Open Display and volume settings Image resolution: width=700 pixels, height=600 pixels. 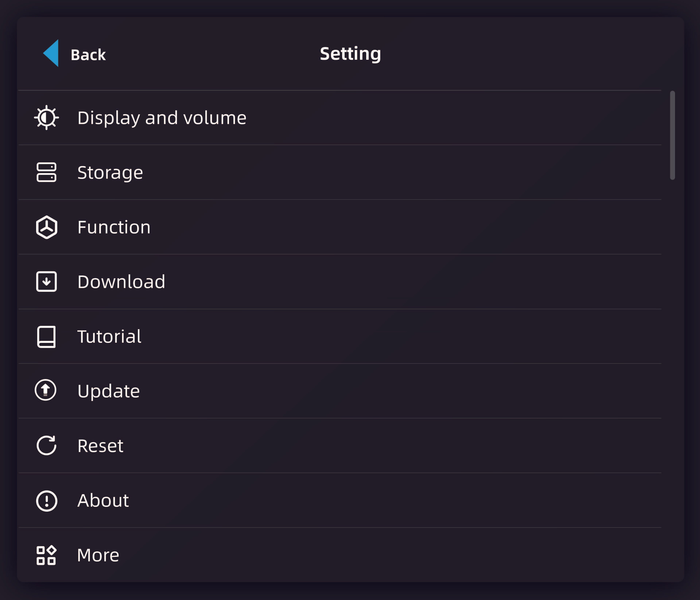162,118
